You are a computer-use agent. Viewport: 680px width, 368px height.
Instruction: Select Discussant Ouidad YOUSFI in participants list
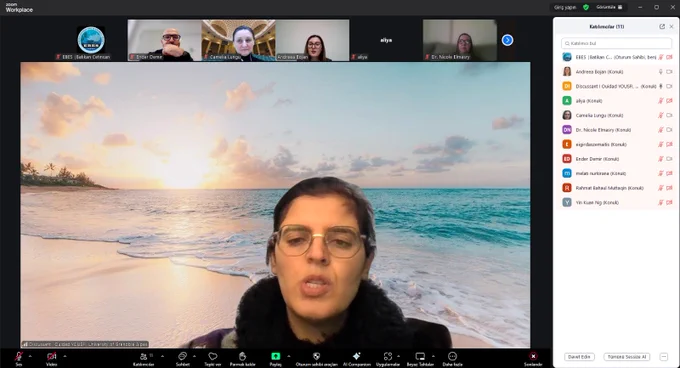pyautogui.click(x=616, y=86)
